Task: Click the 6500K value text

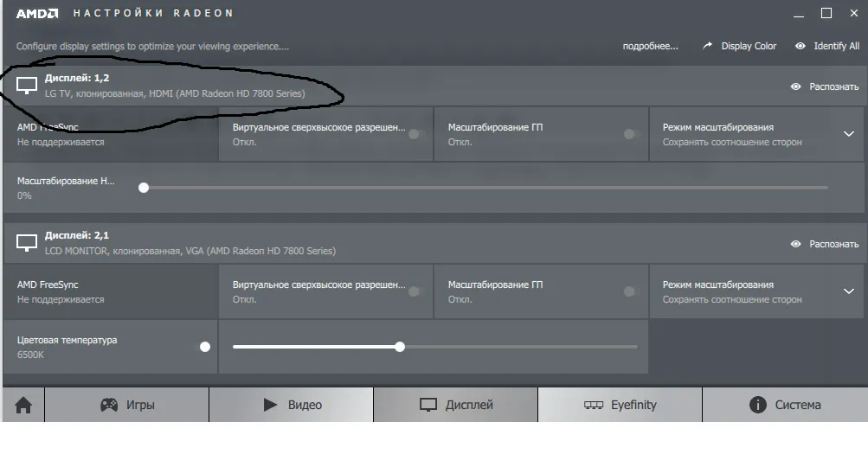Action: point(30,355)
